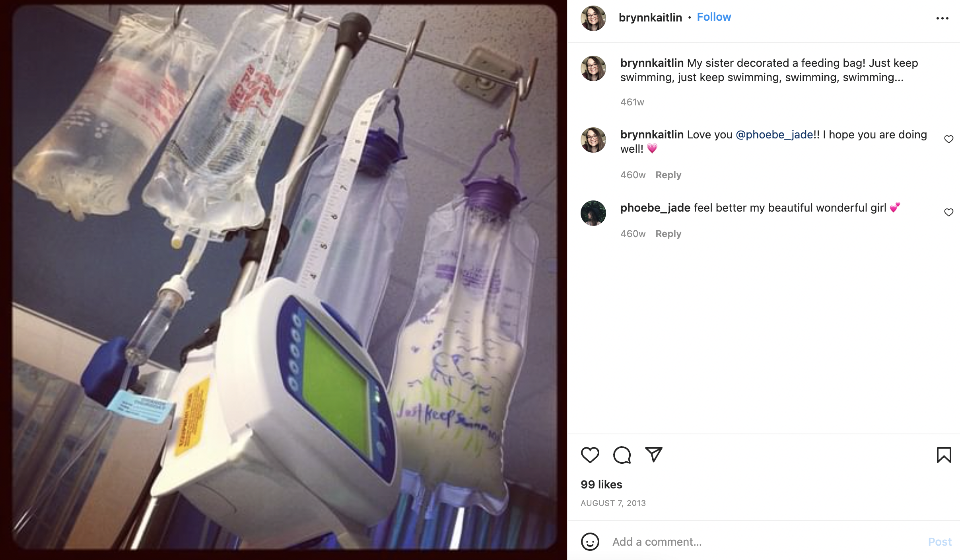The width and height of the screenshot is (960, 560).
Task: Click the header profile picture of brynnkaitlin
Action: point(593,18)
